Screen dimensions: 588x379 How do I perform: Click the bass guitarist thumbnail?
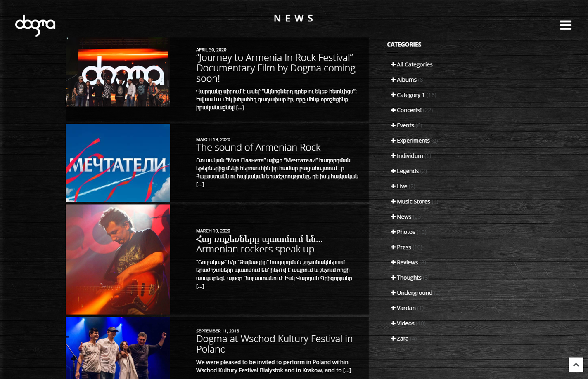pos(118,259)
